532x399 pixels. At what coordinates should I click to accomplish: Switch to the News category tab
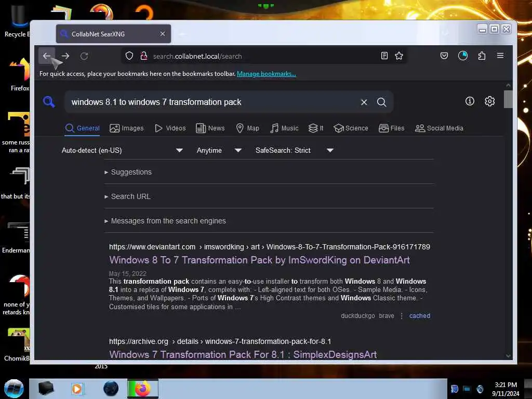coord(210,128)
